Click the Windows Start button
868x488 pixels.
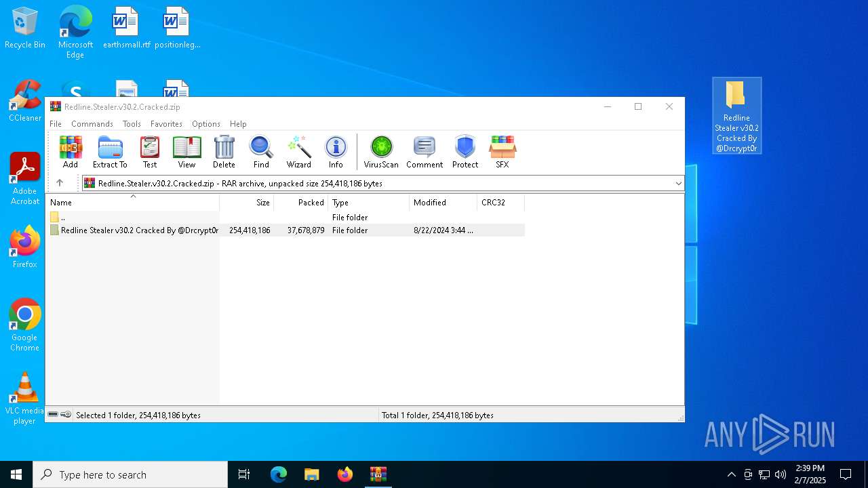click(x=16, y=474)
